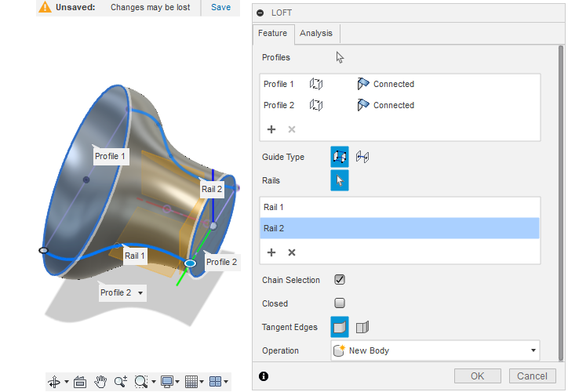Image resolution: width=568 pixels, height=392 pixels.
Task: Open the Grid and Snaps dropdown
Action: point(193,382)
